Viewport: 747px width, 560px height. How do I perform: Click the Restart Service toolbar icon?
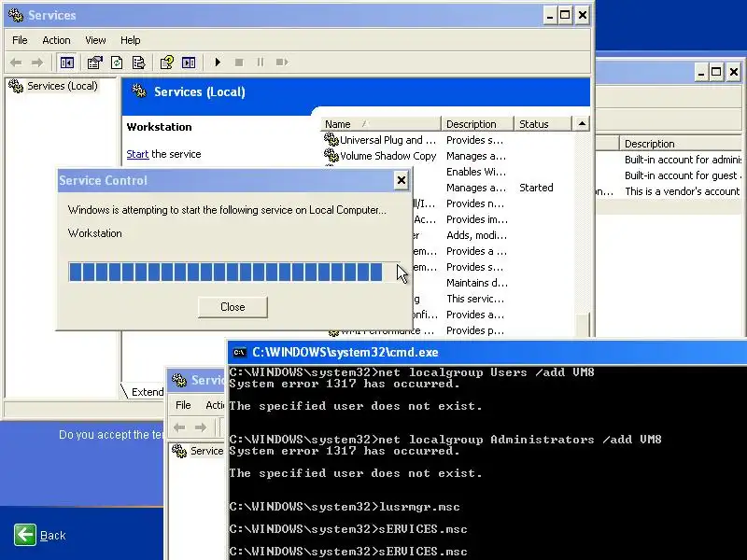(282, 63)
